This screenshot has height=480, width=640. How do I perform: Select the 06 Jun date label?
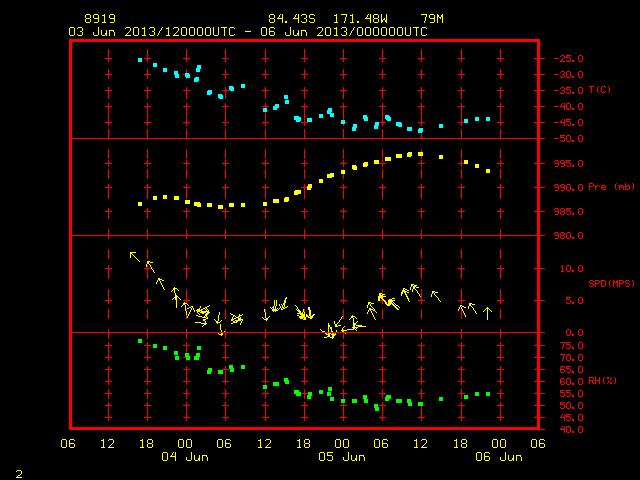click(x=499, y=457)
